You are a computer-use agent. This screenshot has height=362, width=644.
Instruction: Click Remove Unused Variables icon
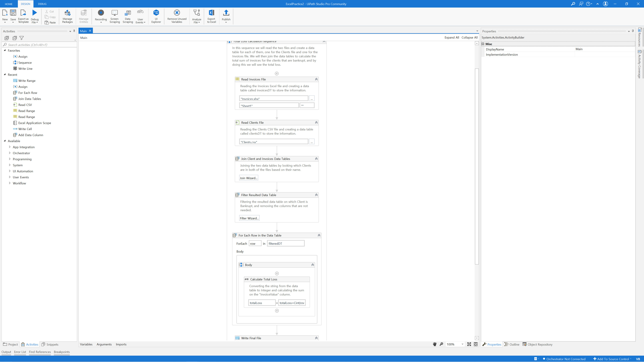pos(177,13)
